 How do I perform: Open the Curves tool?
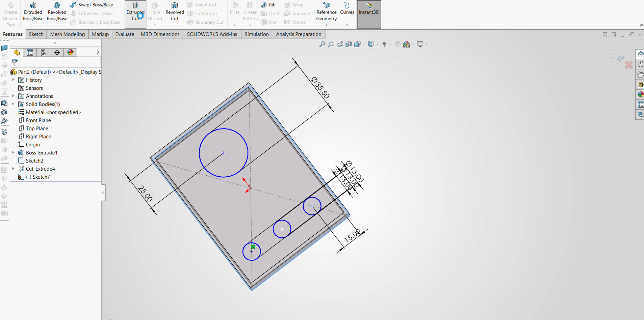tap(347, 14)
